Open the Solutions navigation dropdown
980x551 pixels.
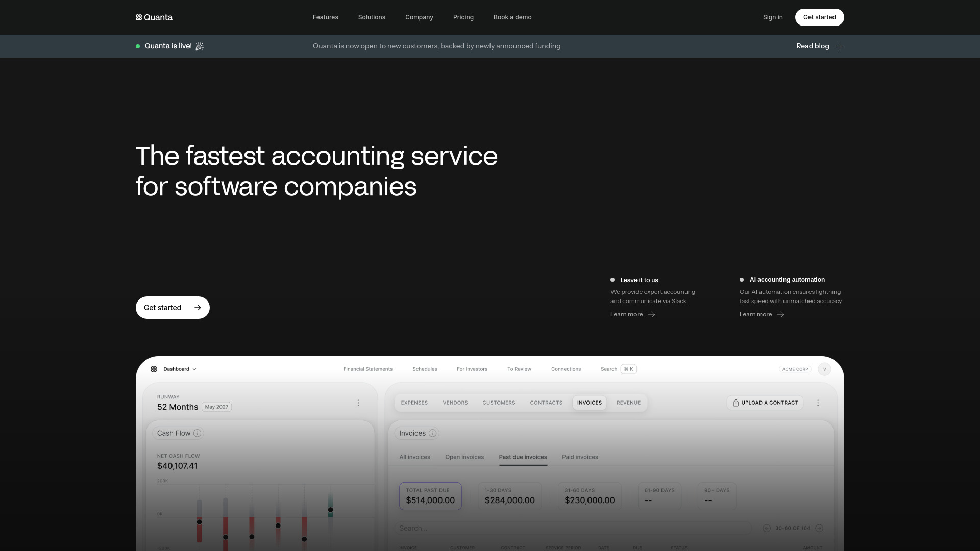371,17
